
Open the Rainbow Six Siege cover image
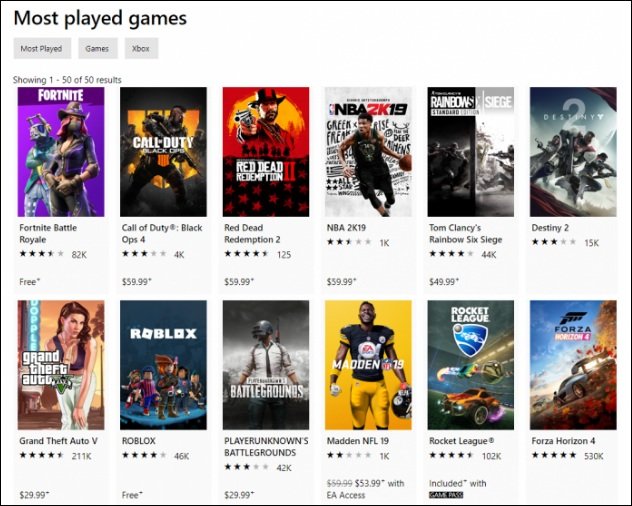tap(471, 152)
